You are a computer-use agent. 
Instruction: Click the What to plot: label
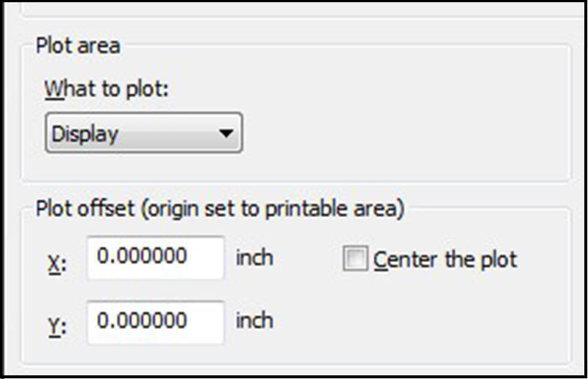pyautogui.click(x=107, y=88)
